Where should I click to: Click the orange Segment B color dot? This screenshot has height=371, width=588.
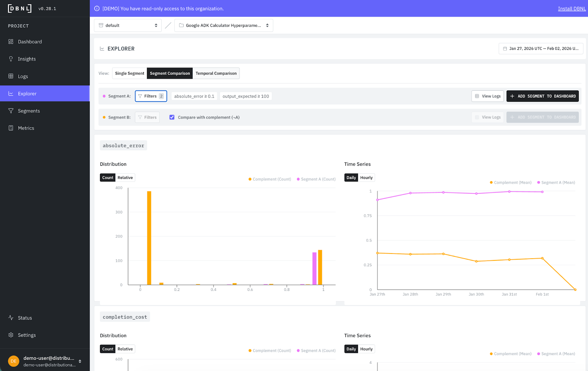(x=104, y=118)
